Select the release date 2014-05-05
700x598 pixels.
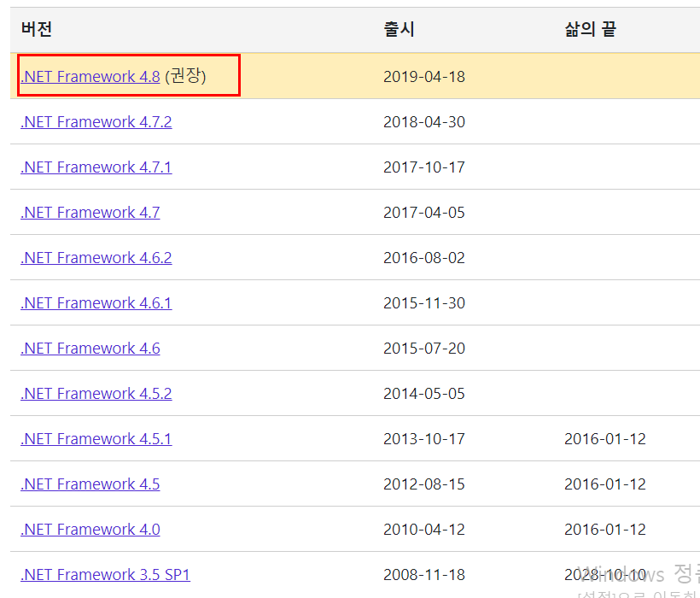(424, 394)
